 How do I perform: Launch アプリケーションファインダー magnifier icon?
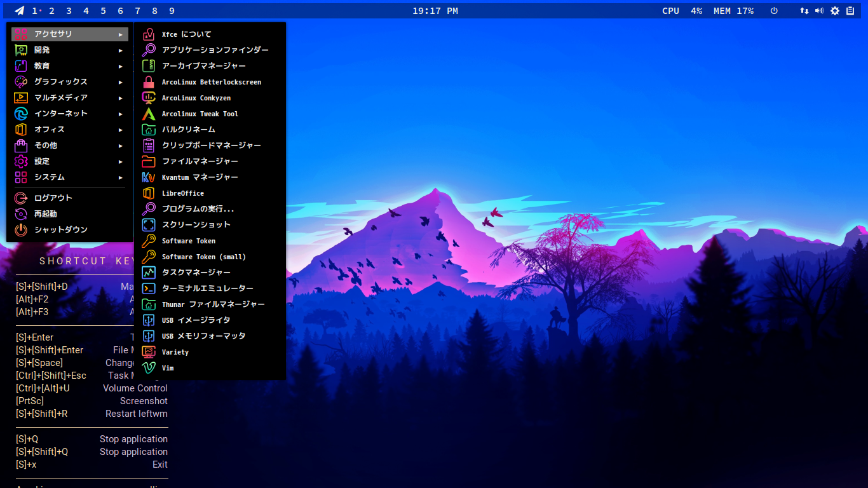coord(149,50)
